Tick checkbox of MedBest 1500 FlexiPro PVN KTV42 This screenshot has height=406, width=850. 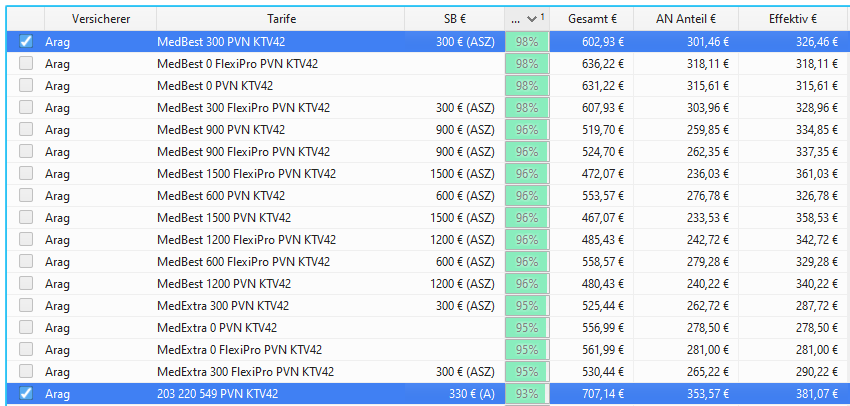pyautogui.click(x=25, y=173)
